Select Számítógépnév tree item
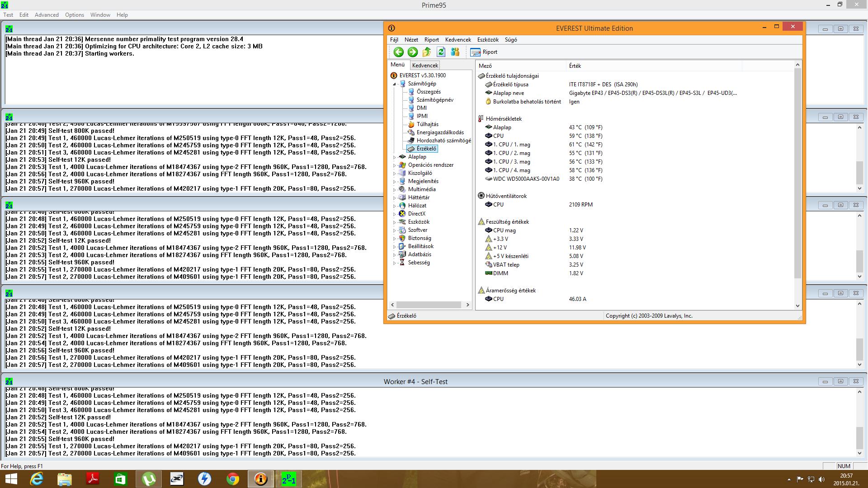Image resolution: width=868 pixels, height=488 pixels. 435,100
